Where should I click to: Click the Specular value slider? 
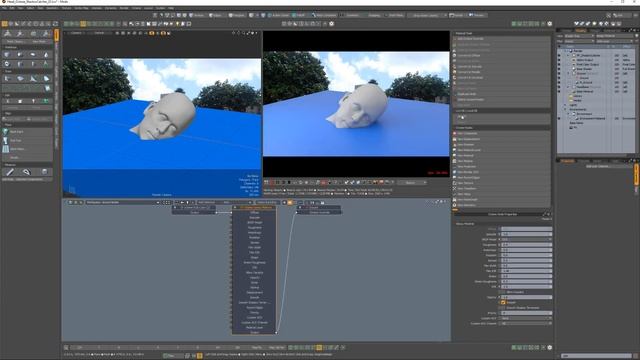pyautogui.click(x=526, y=234)
